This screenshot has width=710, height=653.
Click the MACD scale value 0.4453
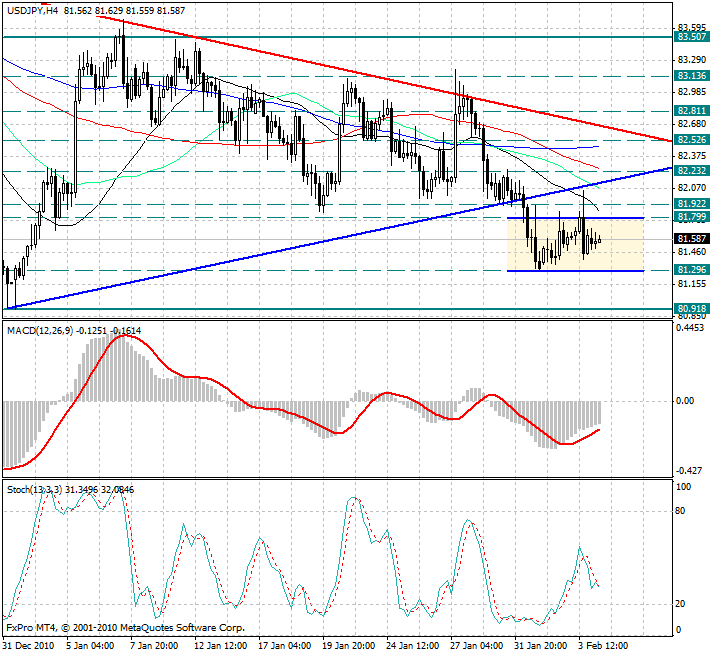pyautogui.click(x=690, y=328)
